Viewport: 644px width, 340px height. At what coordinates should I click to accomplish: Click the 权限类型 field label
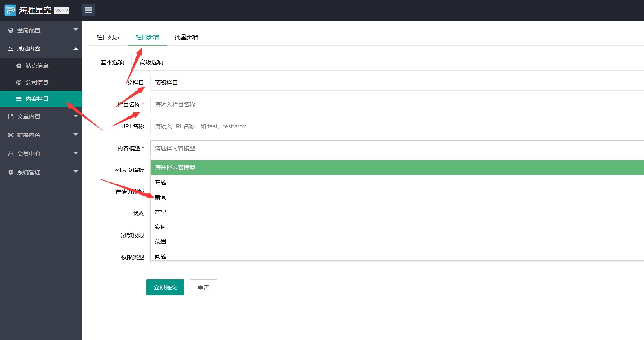(x=133, y=257)
